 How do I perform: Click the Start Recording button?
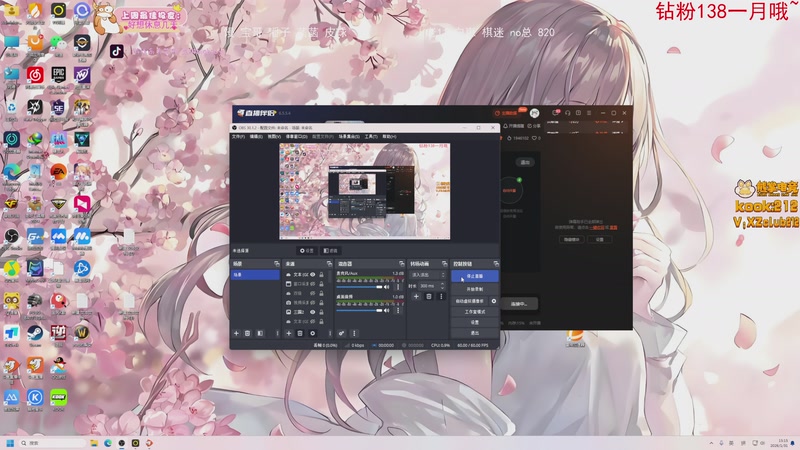coord(474,289)
